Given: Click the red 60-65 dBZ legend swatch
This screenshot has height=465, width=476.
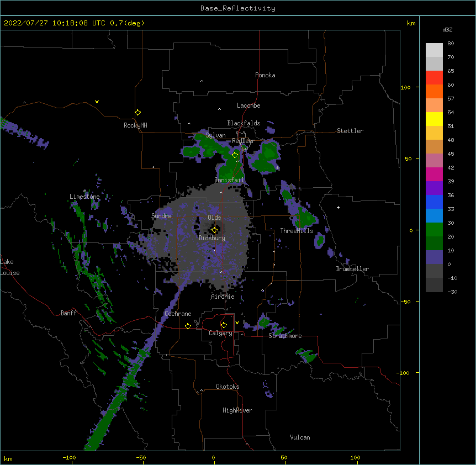Looking at the screenshot, I should [434, 78].
